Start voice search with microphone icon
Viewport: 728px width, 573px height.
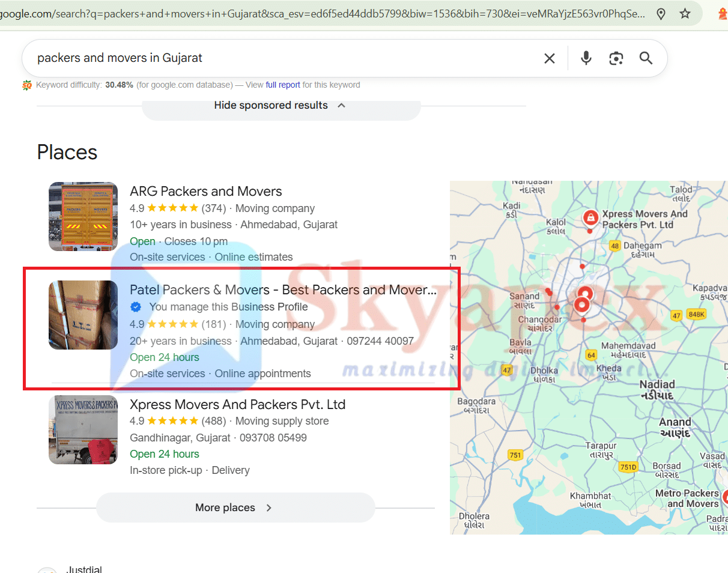pos(586,58)
